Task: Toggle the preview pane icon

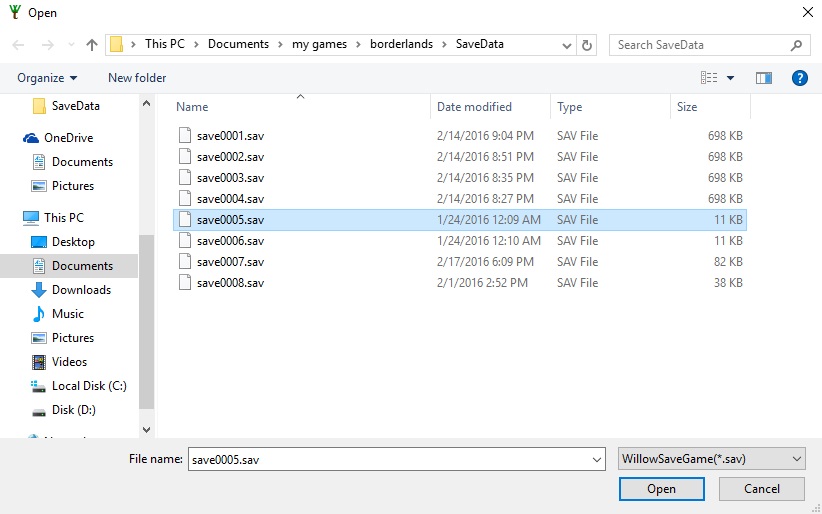Action: click(764, 78)
